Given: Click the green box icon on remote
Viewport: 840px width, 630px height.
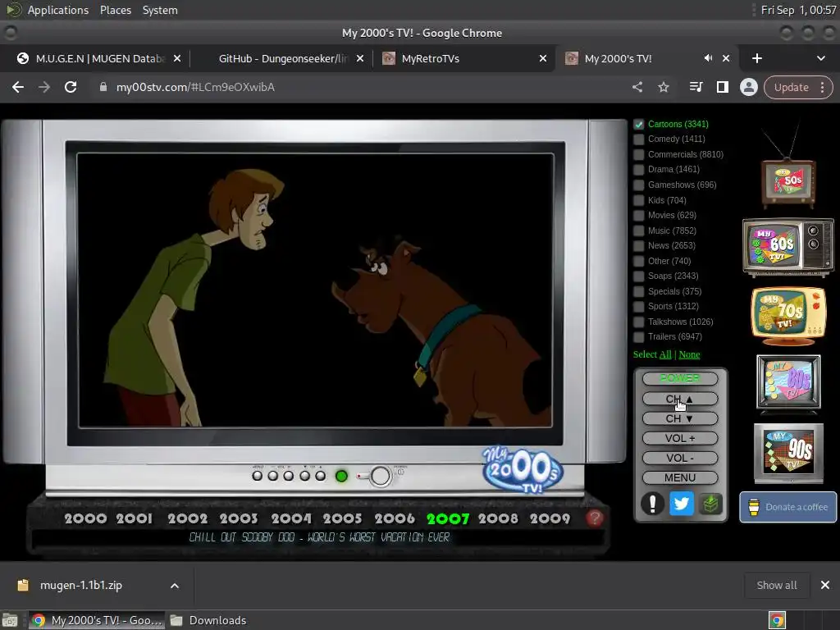Looking at the screenshot, I should click(x=710, y=504).
